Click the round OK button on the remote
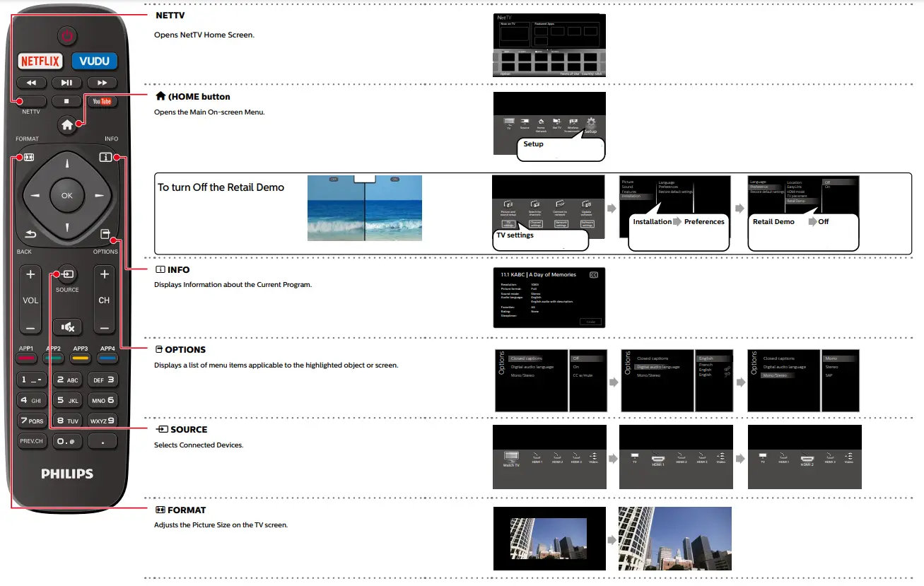Screen dimensions: 924x586 [66, 196]
